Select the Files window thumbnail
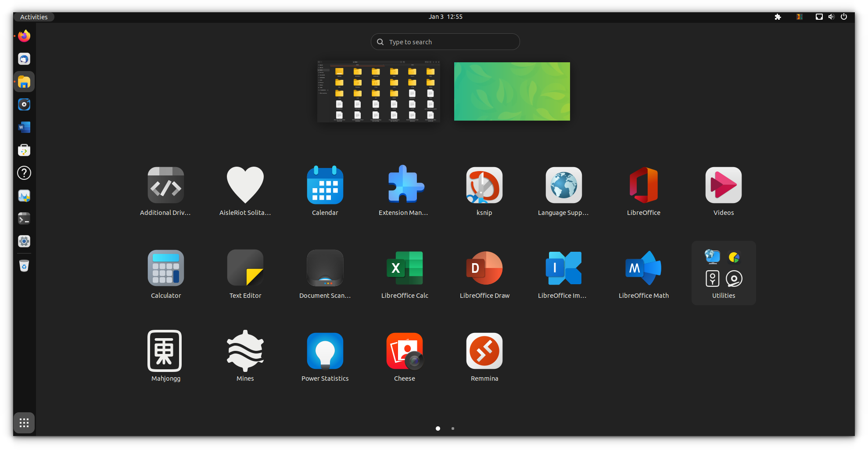This screenshot has width=868, height=450. (378, 91)
